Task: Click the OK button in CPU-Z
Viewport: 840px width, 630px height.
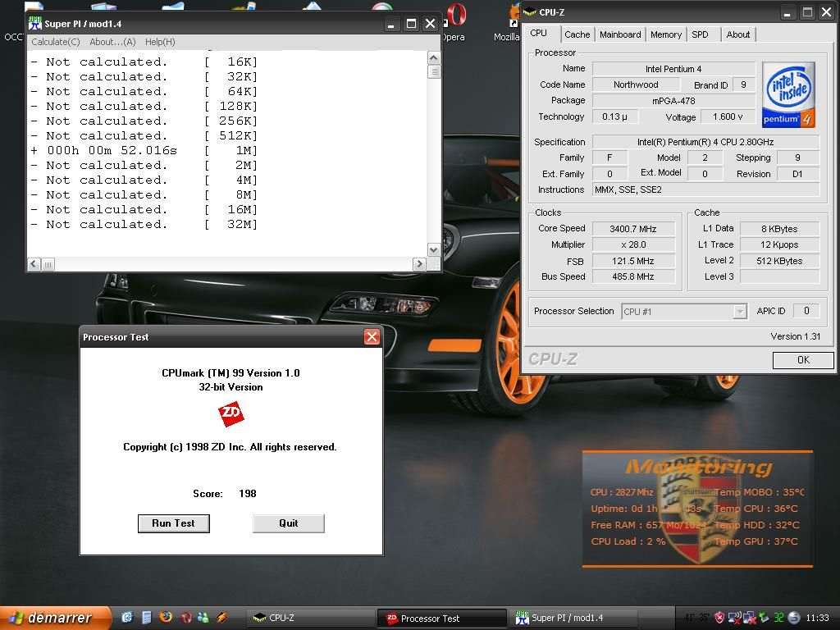Action: [x=803, y=360]
